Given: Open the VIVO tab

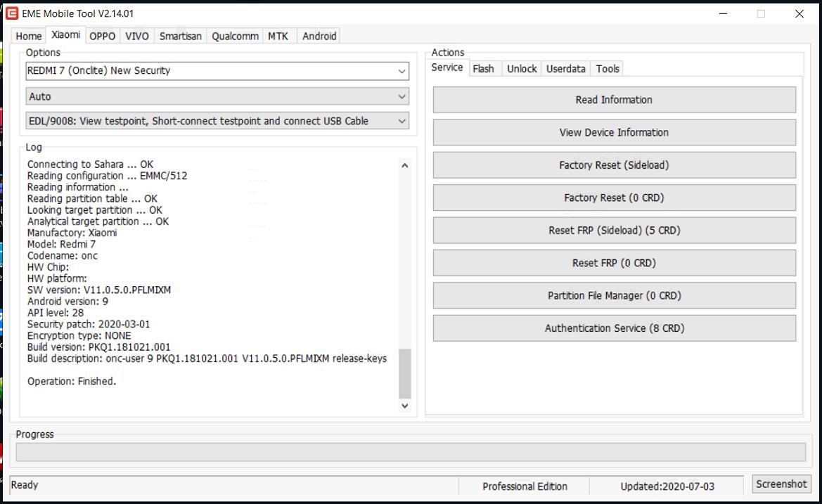Looking at the screenshot, I should coord(137,36).
